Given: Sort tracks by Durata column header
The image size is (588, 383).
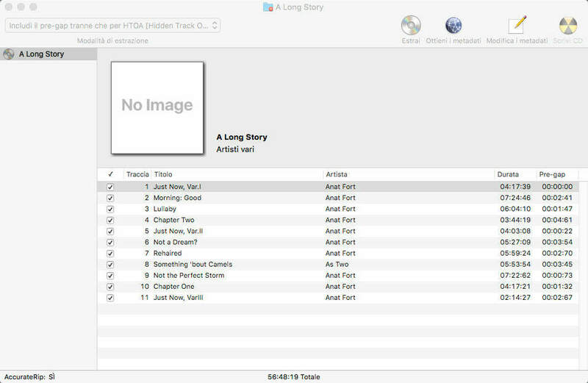Looking at the screenshot, I should point(514,174).
